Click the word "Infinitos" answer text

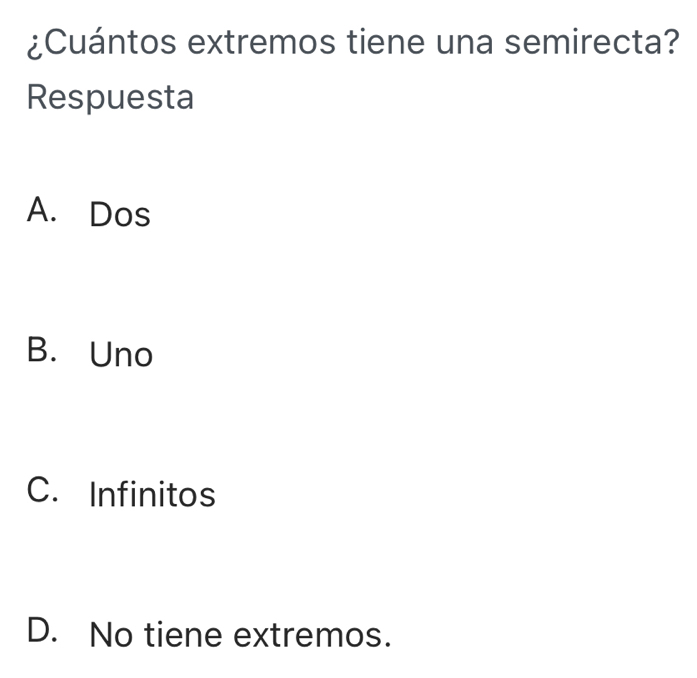(x=152, y=495)
